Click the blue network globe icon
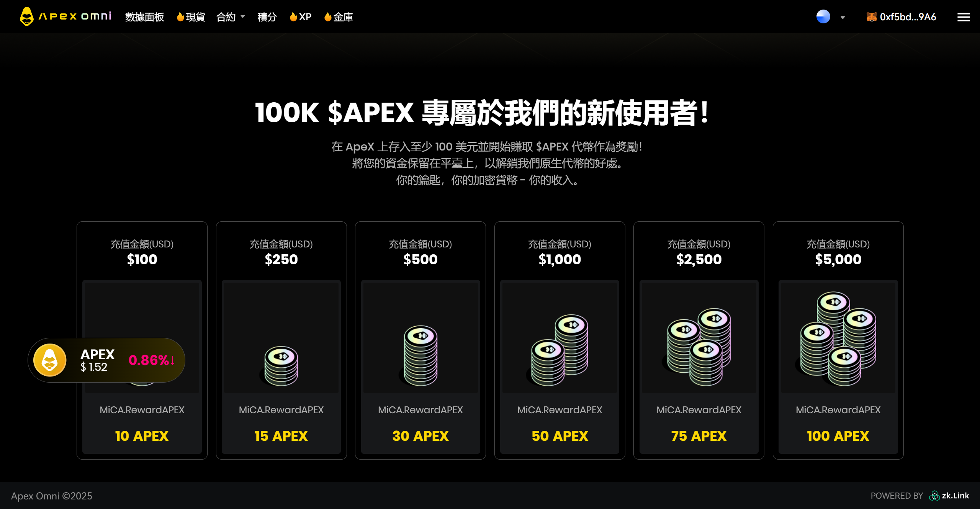Image resolution: width=980 pixels, height=509 pixels. tap(823, 17)
